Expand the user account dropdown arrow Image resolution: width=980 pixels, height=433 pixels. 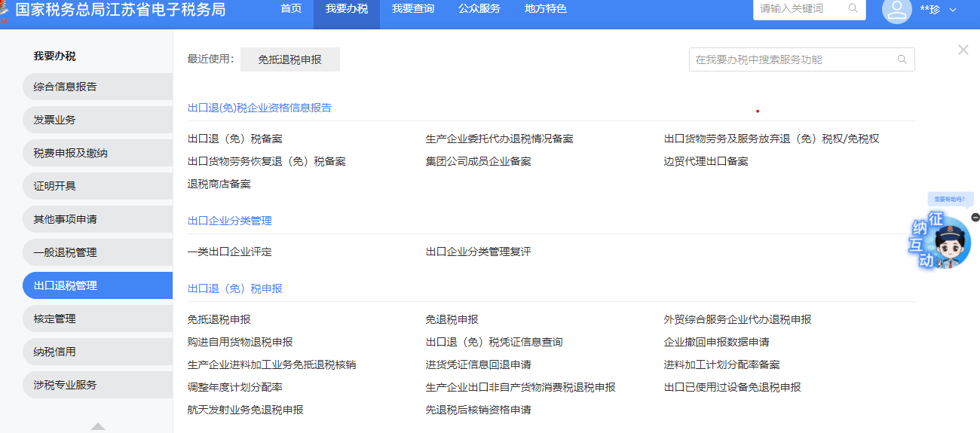[x=953, y=10]
